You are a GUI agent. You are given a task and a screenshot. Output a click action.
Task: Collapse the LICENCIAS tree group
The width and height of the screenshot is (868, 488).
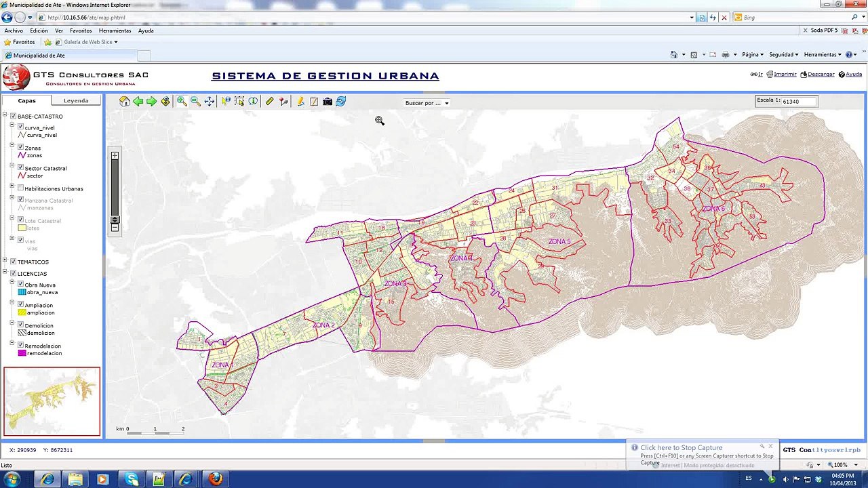5,272
